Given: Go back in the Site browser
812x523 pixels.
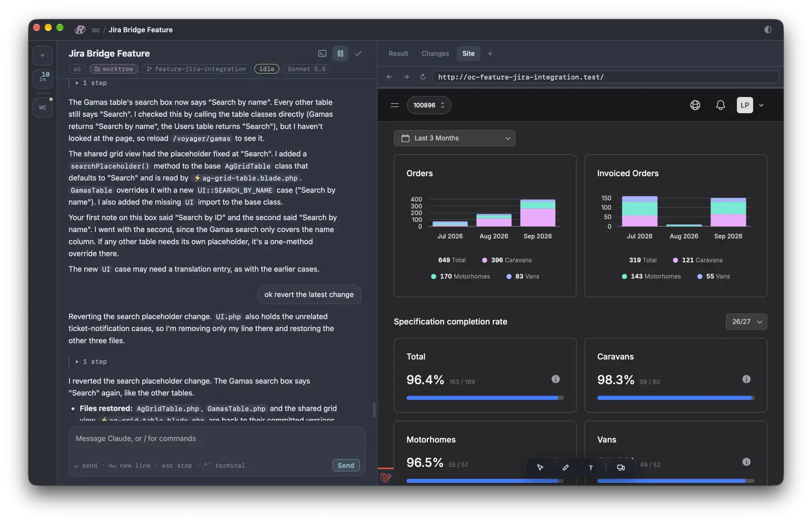Looking at the screenshot, I should (x=389, y=77).
